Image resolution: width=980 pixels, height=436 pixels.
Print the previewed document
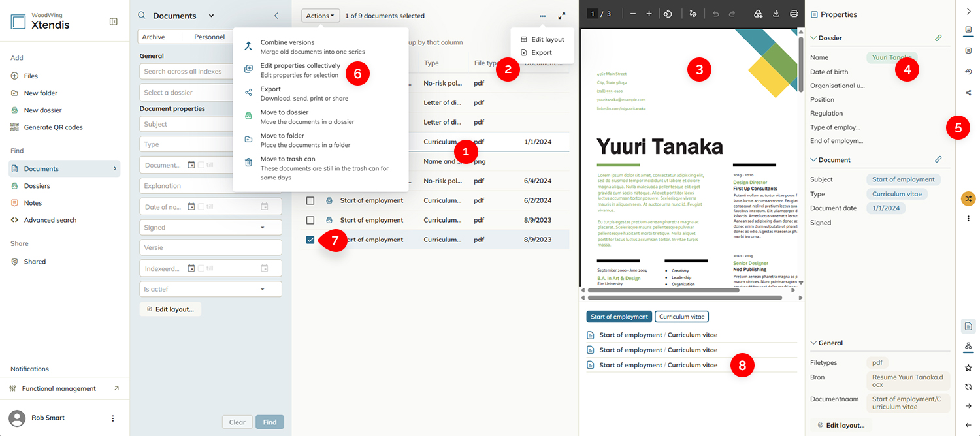pyautogui.click(x=794, y=14)
